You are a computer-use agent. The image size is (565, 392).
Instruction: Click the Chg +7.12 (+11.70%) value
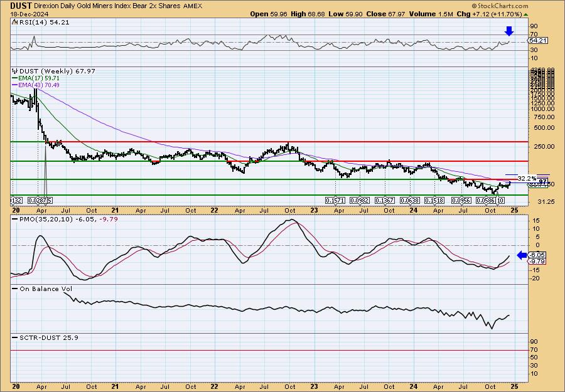click(489, 14)
